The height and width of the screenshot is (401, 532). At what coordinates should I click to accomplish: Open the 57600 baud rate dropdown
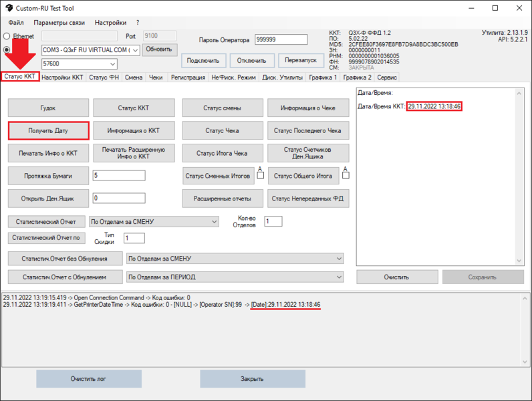(x=112, y=64)
